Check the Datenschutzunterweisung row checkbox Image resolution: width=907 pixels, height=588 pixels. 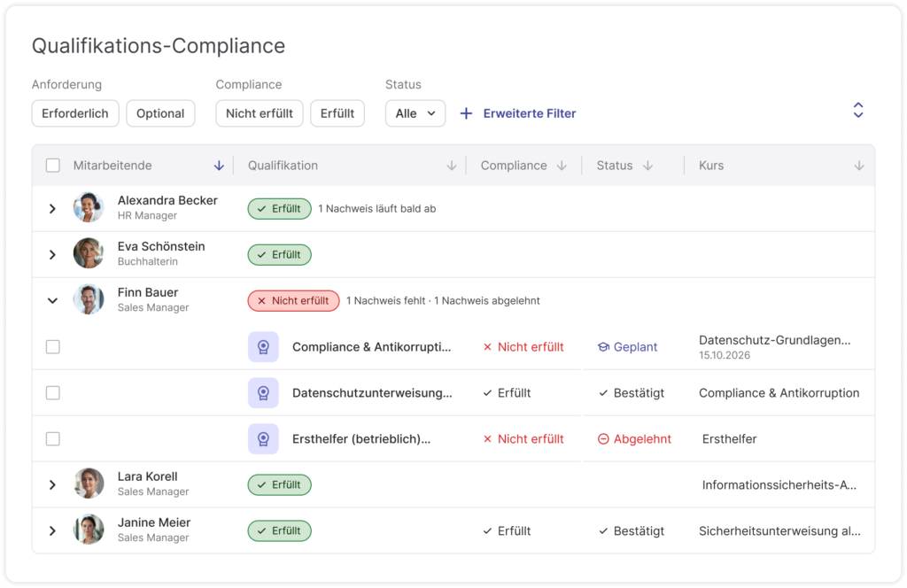(x=52, y=393)
